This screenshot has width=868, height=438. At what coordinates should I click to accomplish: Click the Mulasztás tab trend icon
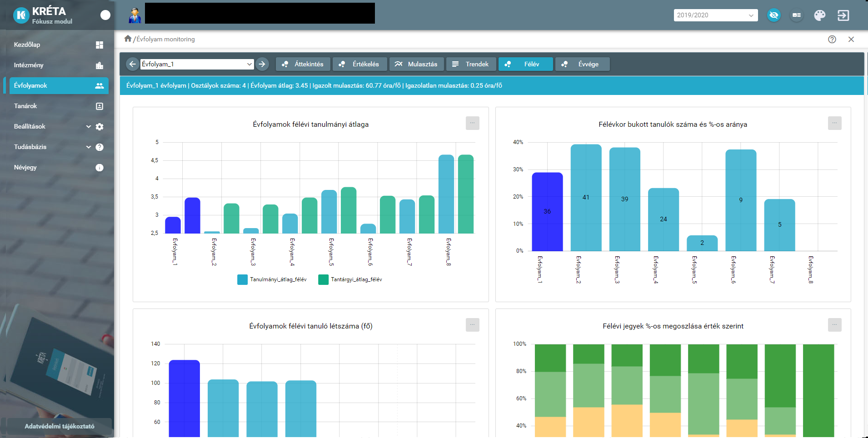tap(398, 64)
